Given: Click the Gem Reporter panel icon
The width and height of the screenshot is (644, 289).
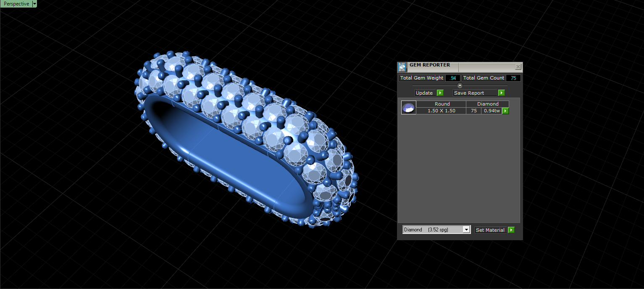Looking at the screenshot, I should coord(402,67).
